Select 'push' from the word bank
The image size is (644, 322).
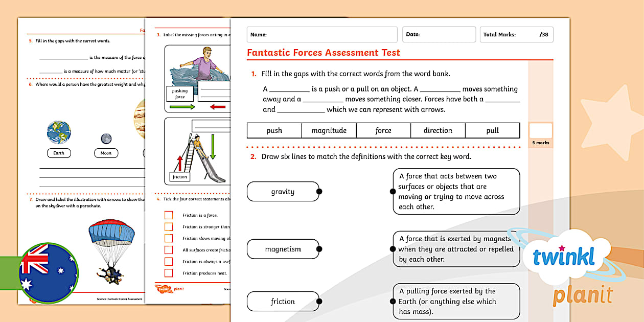point(274,130)
